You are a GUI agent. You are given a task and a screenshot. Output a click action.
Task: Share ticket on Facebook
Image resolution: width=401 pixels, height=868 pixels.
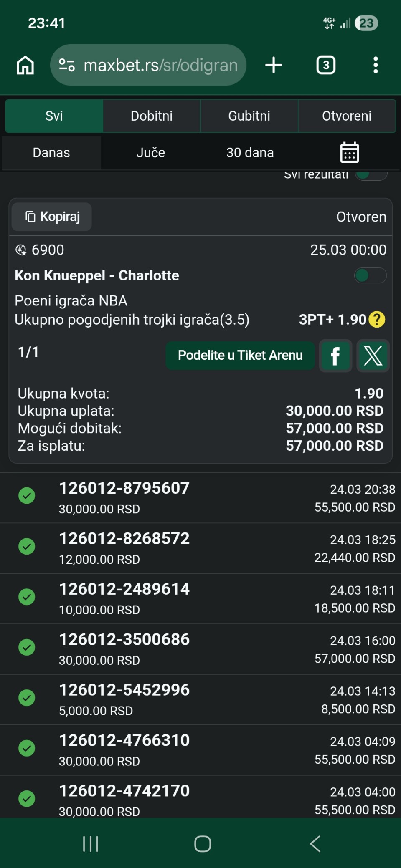pos(335,356)
